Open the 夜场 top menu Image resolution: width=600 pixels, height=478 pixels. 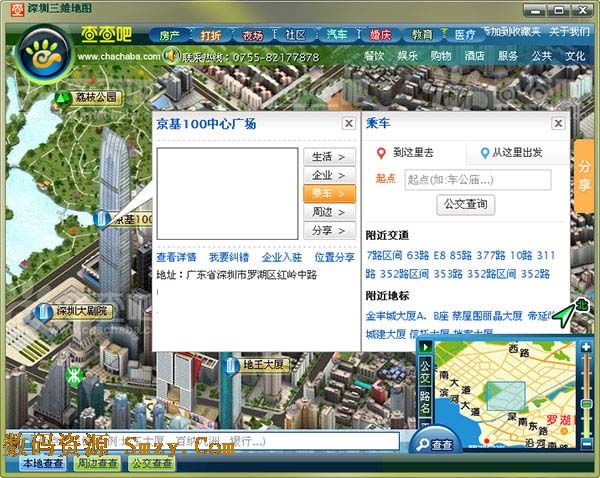pyautogui.click(x=253, y=35)
